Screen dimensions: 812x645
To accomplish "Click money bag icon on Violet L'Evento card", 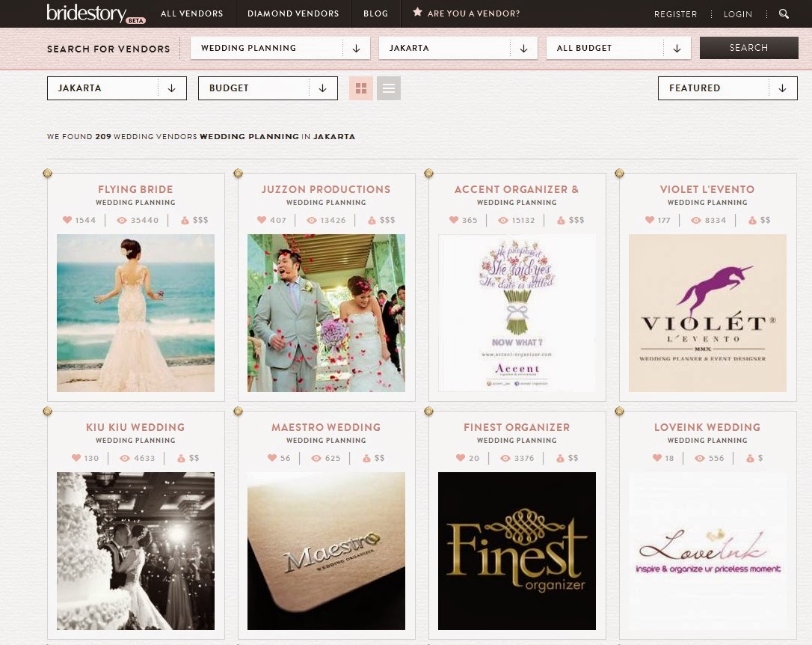I will tap(752, 220).
